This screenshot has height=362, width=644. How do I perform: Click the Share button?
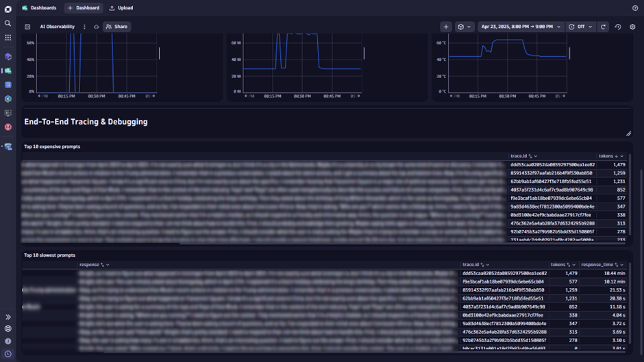tap(116, 27)
